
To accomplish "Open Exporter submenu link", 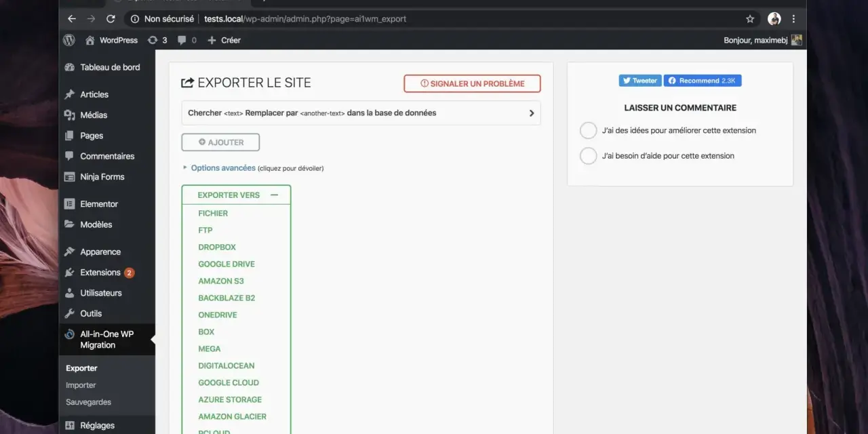I will click(x=81, y=368).
